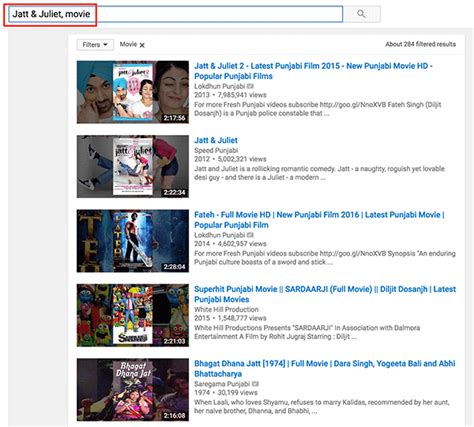
Task: Click the 2:17:56 duration badge
Action: coord(174,118)
